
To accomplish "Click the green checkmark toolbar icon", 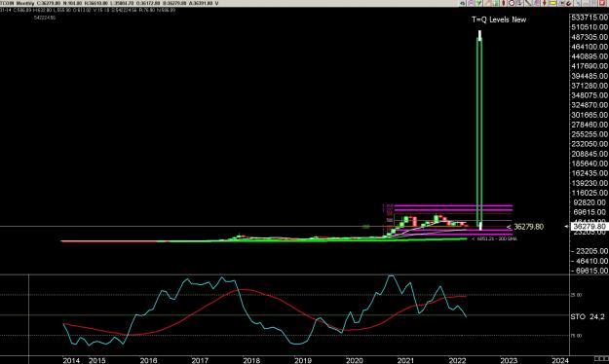I will 478,3.
